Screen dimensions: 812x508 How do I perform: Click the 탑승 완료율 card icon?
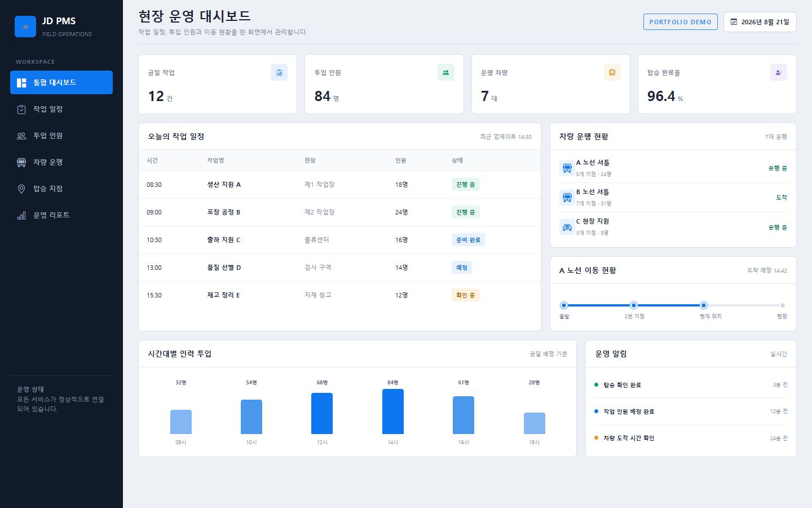779,72
